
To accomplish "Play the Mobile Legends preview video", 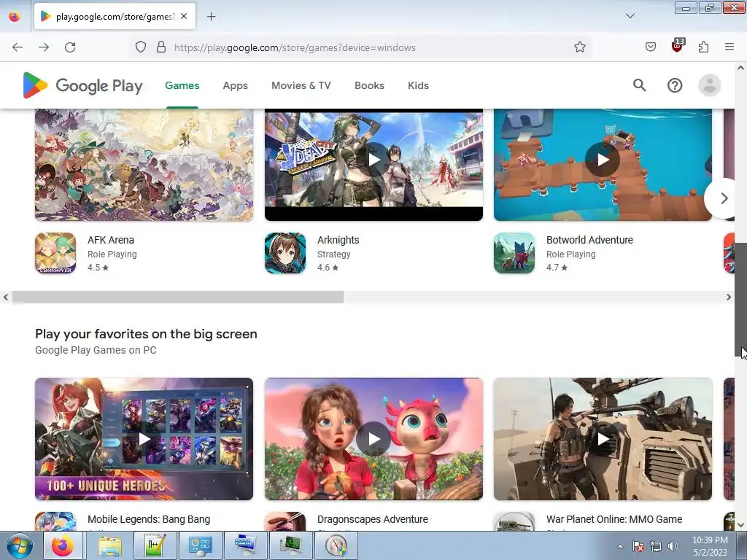I will (144, 438).
